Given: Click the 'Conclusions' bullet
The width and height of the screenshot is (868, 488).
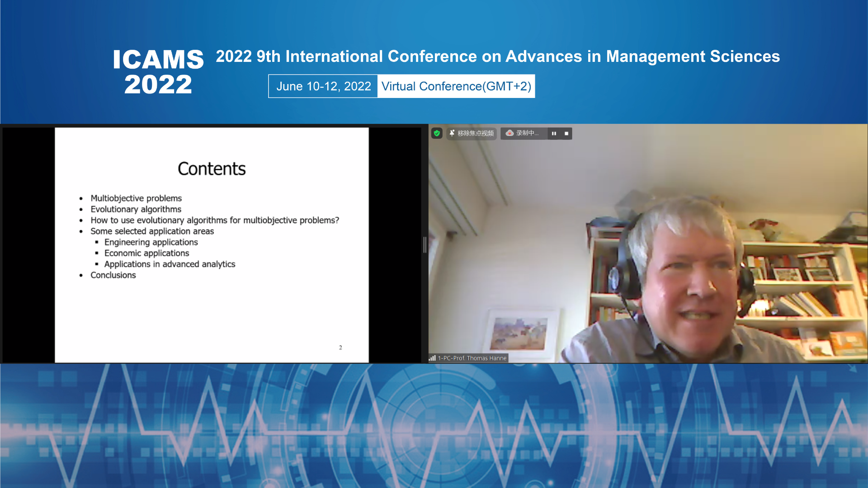Looking at the screenshot, I should 113,275.
